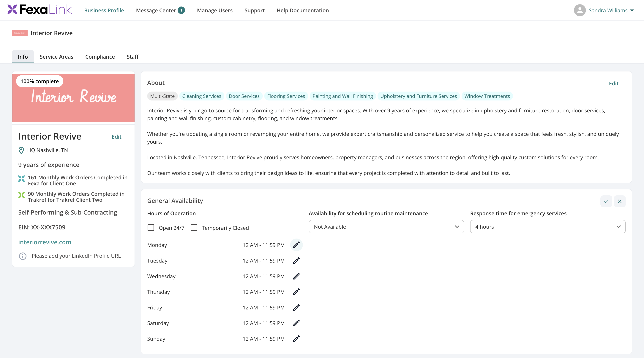
Task: Switch to the Service Areas tab
Action: tap(56, 57)
